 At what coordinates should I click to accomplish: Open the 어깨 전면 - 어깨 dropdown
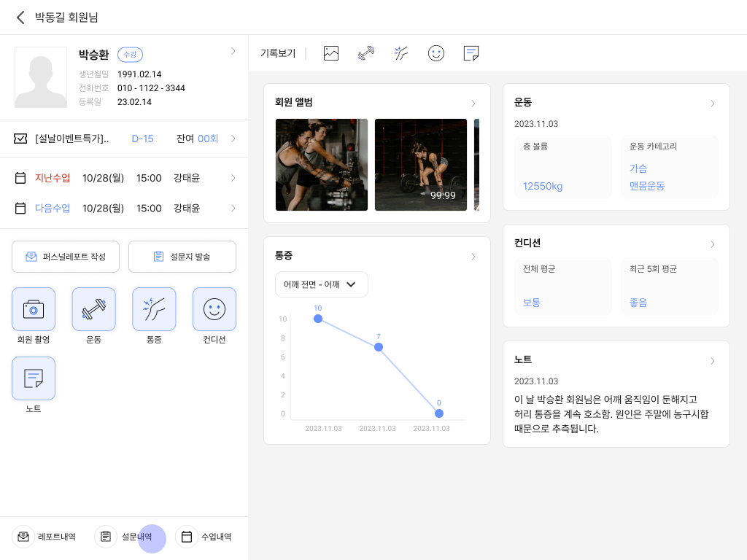coord(322,284)
